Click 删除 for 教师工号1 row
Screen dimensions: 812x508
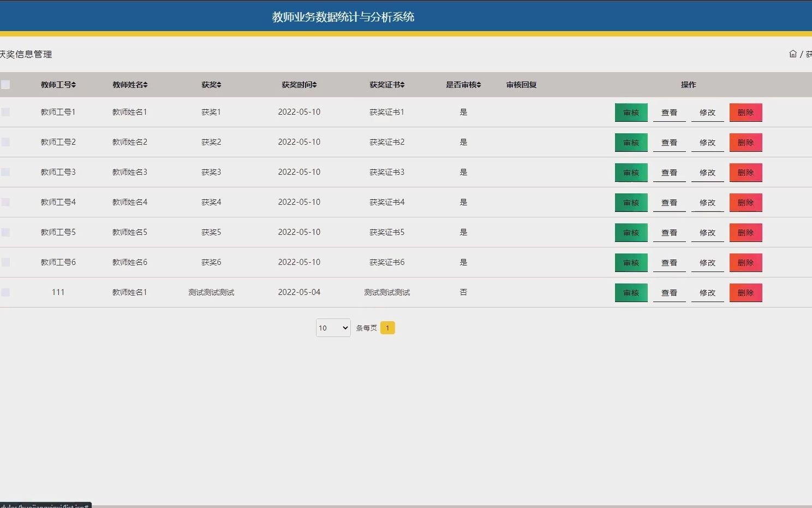coord(746,113)
